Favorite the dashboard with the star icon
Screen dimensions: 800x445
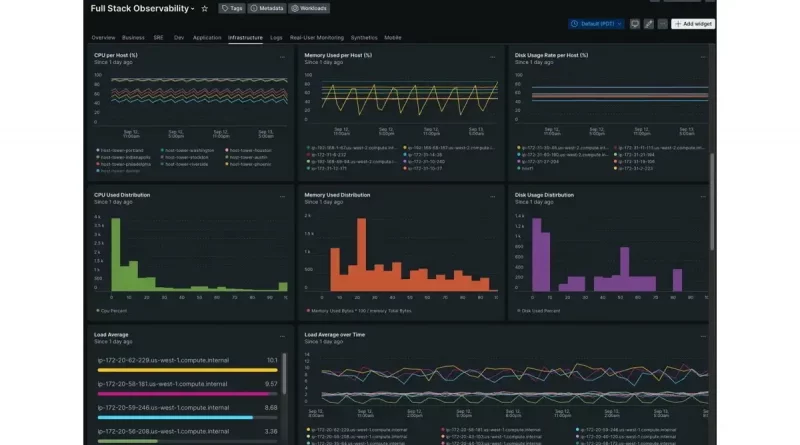(x=205, y=9)
